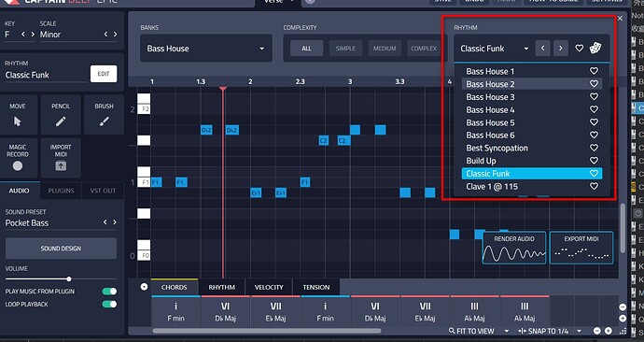The image size is (644, 342).
Task: Switch Scale Minor to previous option
Action: point(105,35)
